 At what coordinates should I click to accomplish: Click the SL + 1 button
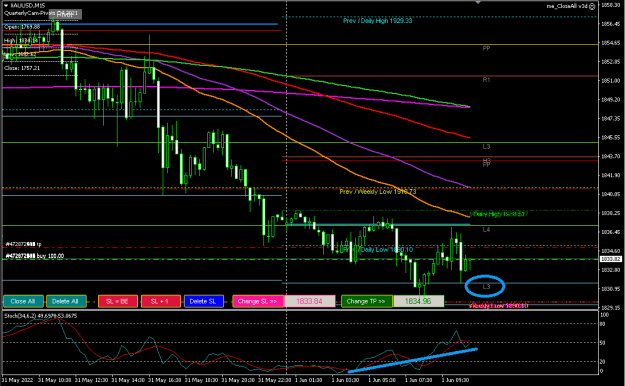[x=161, y=301]
